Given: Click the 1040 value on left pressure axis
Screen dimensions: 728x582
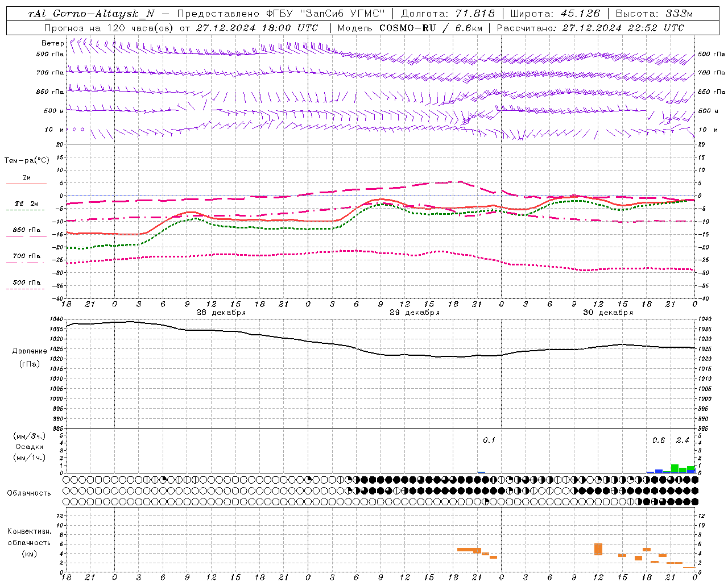Looking at the screenshot, I should point(56,319).
